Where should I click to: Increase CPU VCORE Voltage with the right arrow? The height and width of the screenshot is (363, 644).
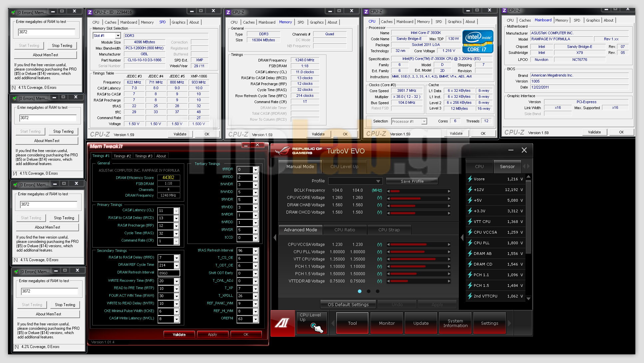449,198
